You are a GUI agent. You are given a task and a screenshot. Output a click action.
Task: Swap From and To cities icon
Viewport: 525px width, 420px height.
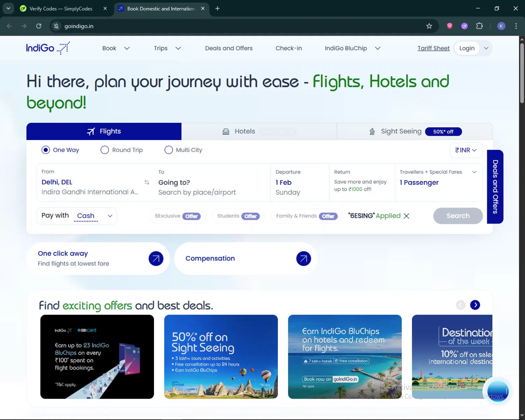(x=147, y=182)
